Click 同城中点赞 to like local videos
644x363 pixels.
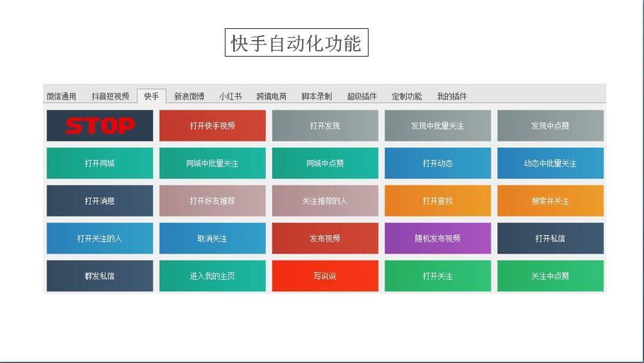coord(324,163)
